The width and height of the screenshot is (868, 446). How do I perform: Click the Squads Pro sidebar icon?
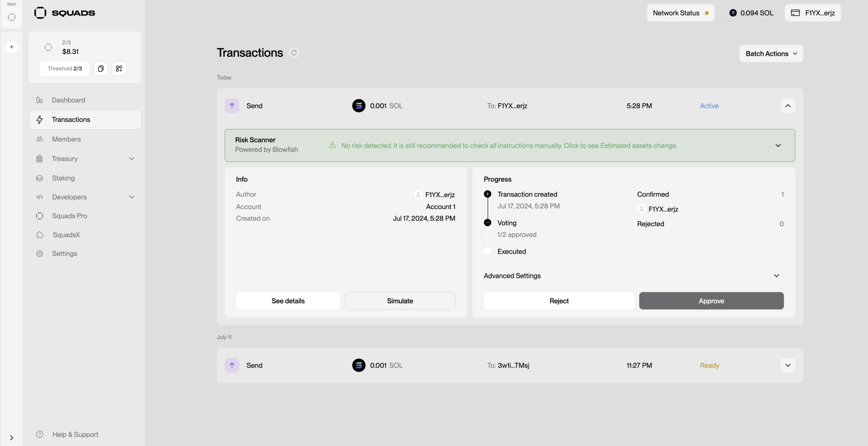point(40,216)
